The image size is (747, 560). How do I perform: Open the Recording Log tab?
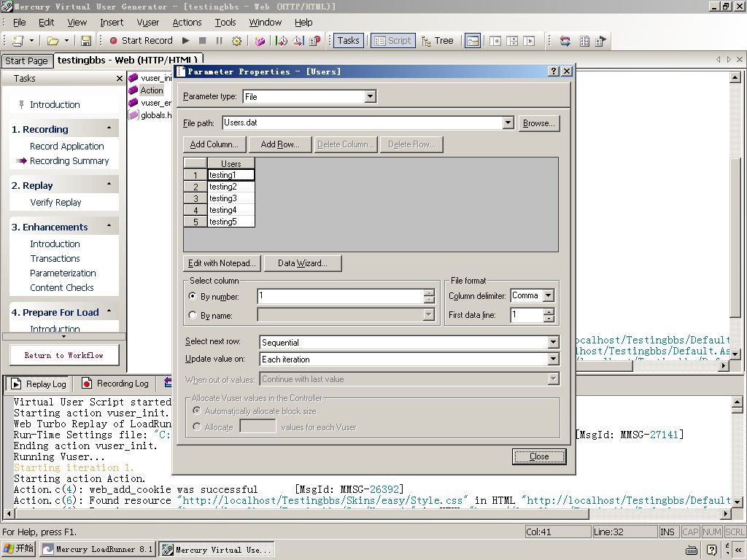tap(116, 384)
